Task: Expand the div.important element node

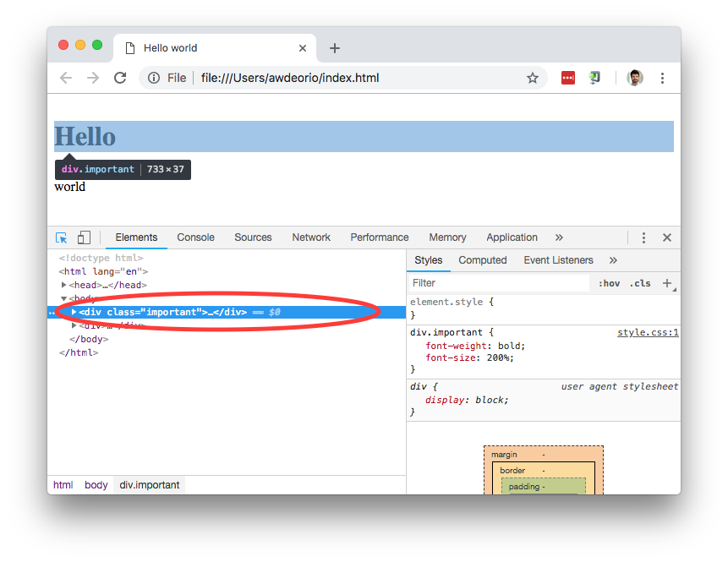Action: tap(74, 312)
